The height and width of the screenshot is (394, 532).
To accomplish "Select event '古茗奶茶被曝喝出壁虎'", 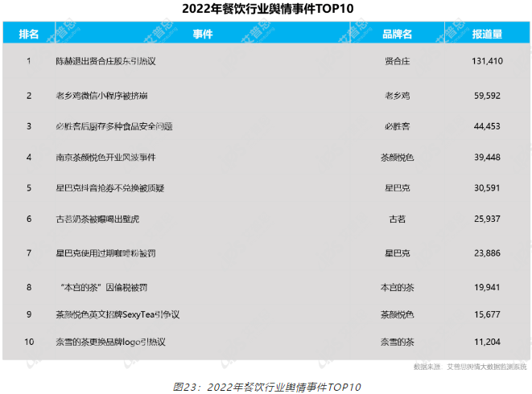I will pos(97,219).
